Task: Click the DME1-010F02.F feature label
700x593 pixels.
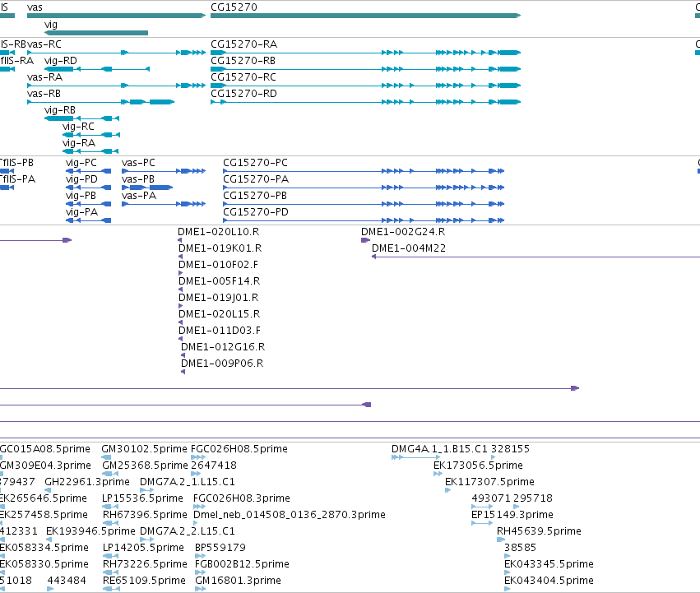Action: coord(218,265)
